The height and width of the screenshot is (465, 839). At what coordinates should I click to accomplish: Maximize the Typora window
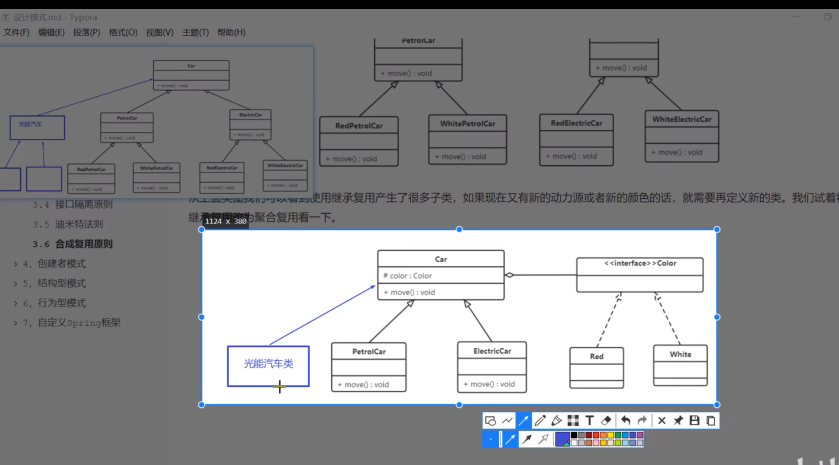[x=828, y=17]
